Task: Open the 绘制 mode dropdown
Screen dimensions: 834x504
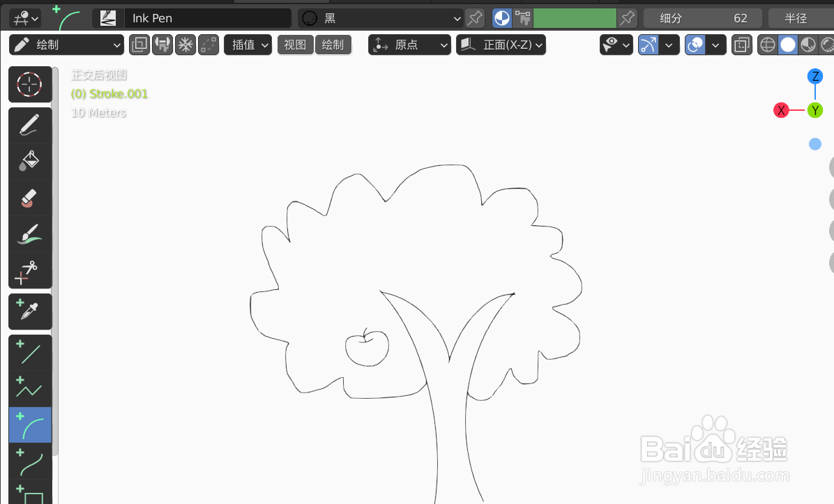Action: 66,45
